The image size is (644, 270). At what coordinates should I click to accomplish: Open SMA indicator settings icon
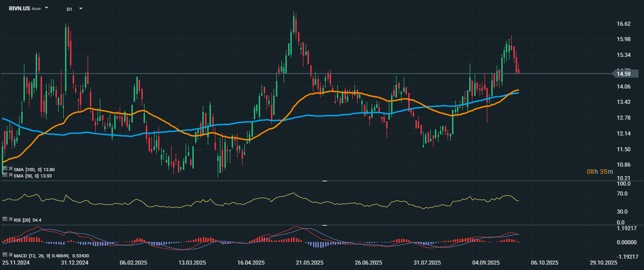5,169
